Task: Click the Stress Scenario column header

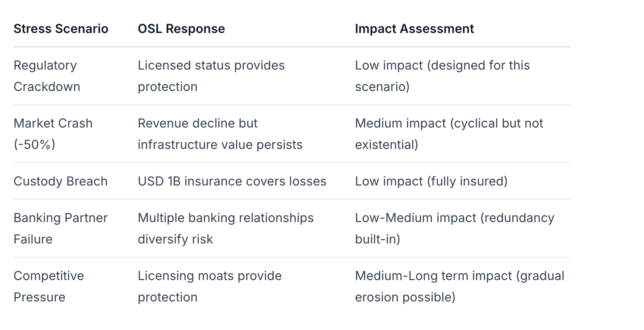Action: [x=61, y=29]
